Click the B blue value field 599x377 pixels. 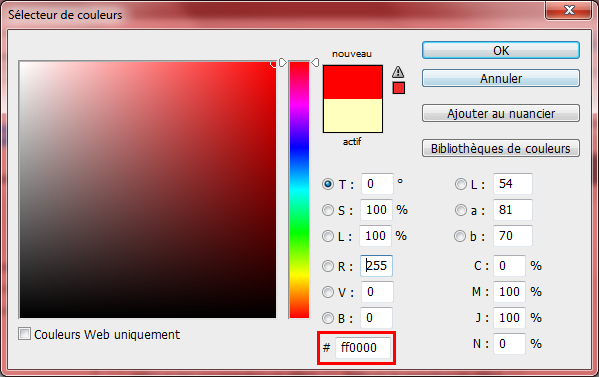click(376, 318)
